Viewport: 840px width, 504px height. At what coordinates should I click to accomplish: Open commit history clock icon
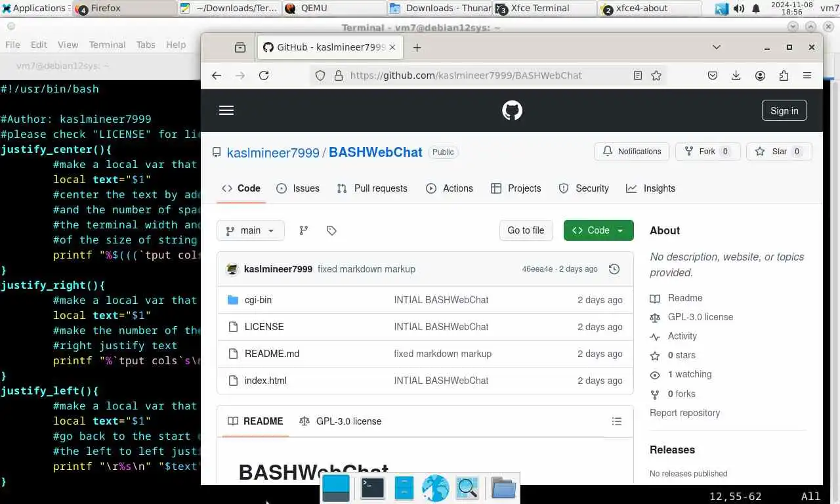pyautogui.click(x=614, y=269)
